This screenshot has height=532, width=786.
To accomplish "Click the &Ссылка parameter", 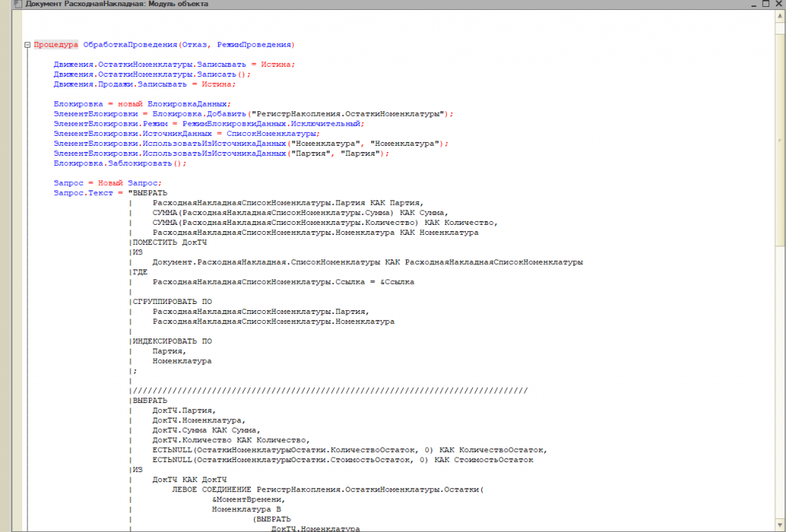I will pos(397,282).
